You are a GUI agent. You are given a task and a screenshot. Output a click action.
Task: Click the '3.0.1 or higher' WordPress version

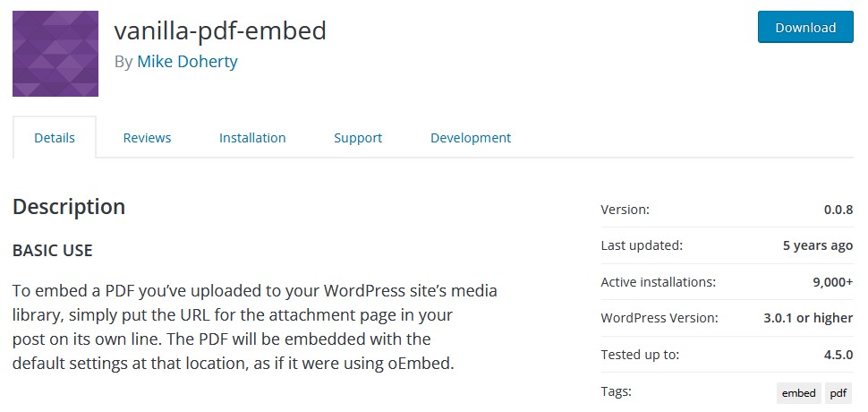tap(808, 319)
